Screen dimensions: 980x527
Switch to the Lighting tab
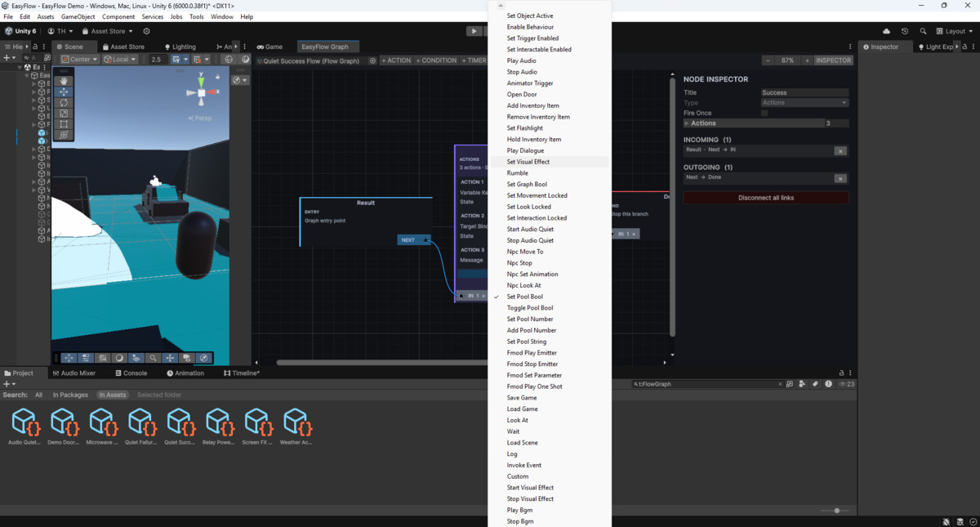click(x=180, y=47)
